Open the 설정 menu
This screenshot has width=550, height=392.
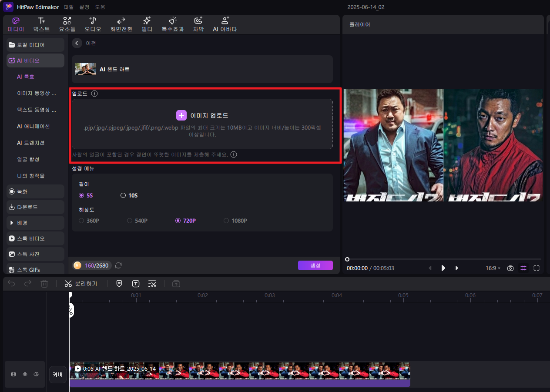pos(84,7)
